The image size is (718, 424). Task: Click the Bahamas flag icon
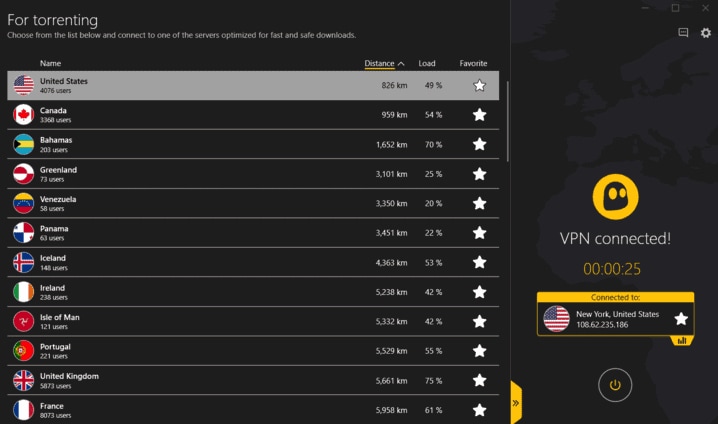coord(23,144)
